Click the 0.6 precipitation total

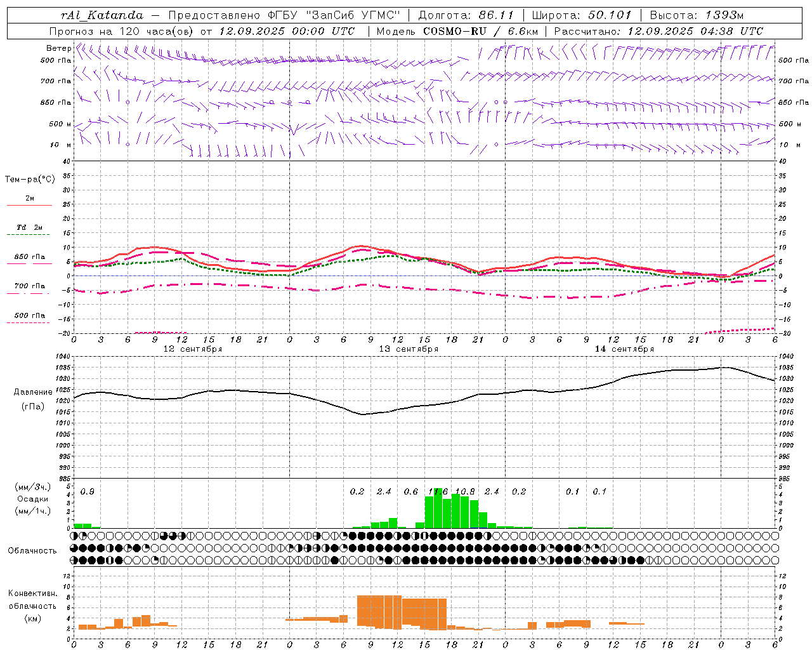click(x=411, y=492)
